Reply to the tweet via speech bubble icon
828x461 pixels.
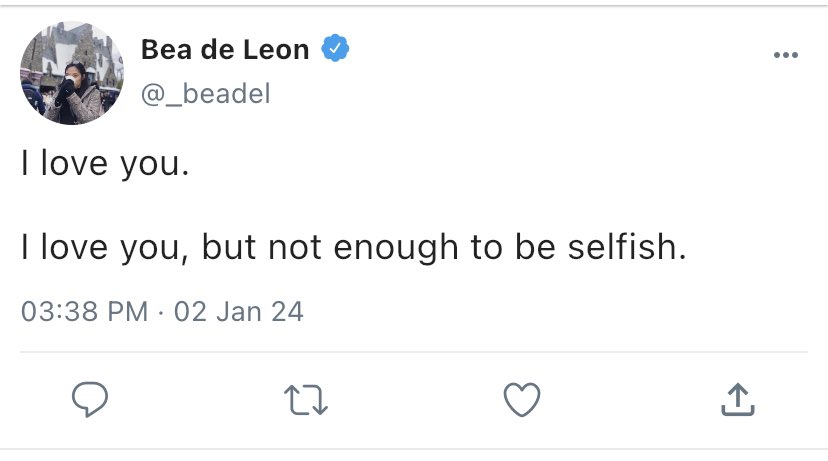(x=90, y=399)
